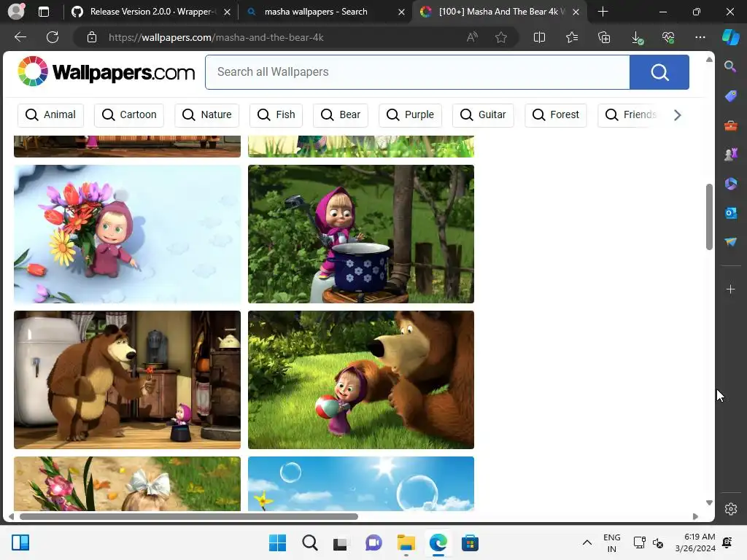This screenshot has width=747, height=560.
Task: Click the blue wallpaper search button
Action: click(659, 72)
